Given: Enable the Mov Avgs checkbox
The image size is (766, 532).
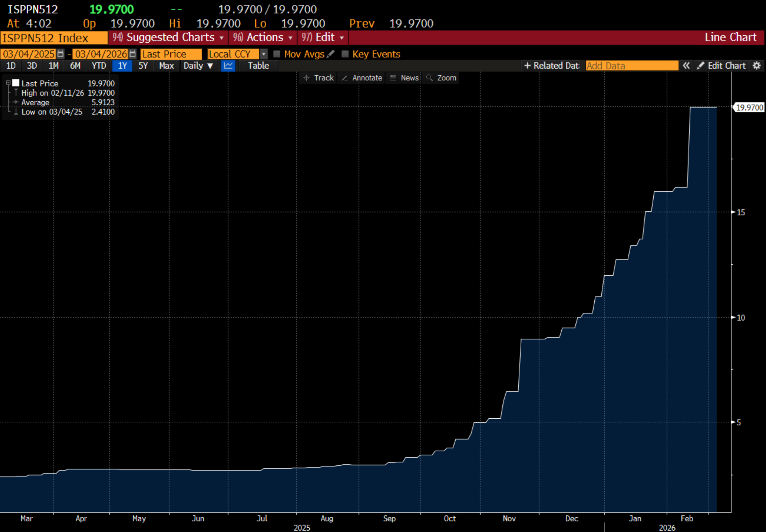Looking at the screenshot, I should coord(277,54).
